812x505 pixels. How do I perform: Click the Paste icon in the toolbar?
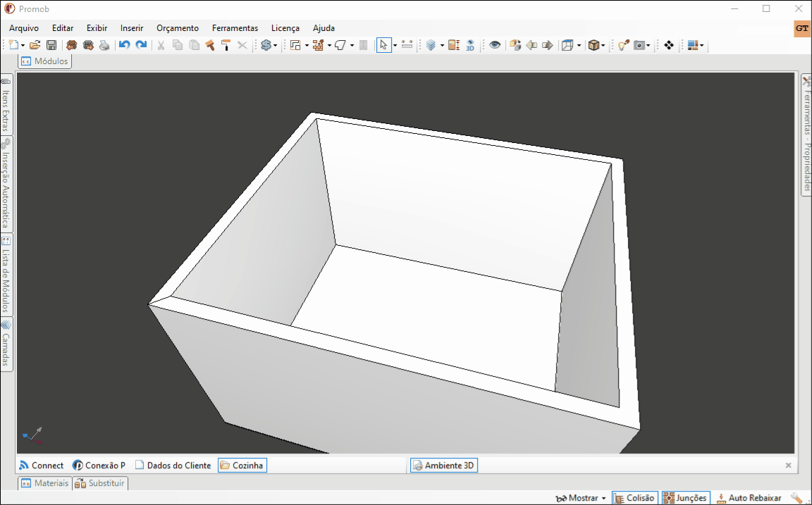[195, 45]
